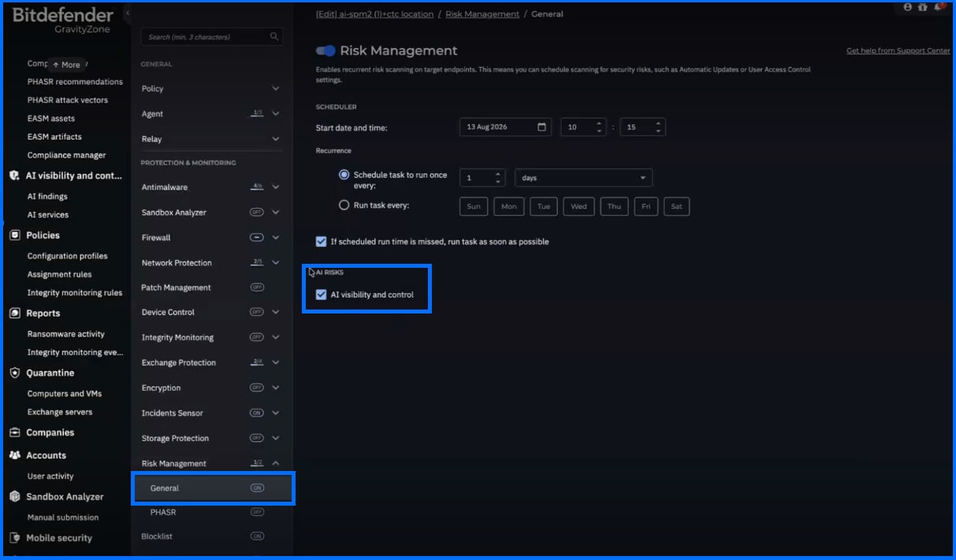Uncheck AI visibility and control checkbox

tap(321, 295)
